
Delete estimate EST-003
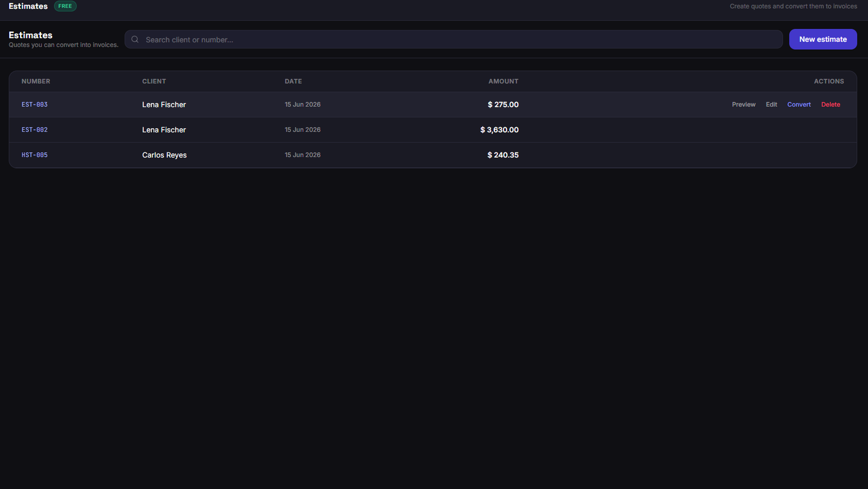[x=830, y=105]
